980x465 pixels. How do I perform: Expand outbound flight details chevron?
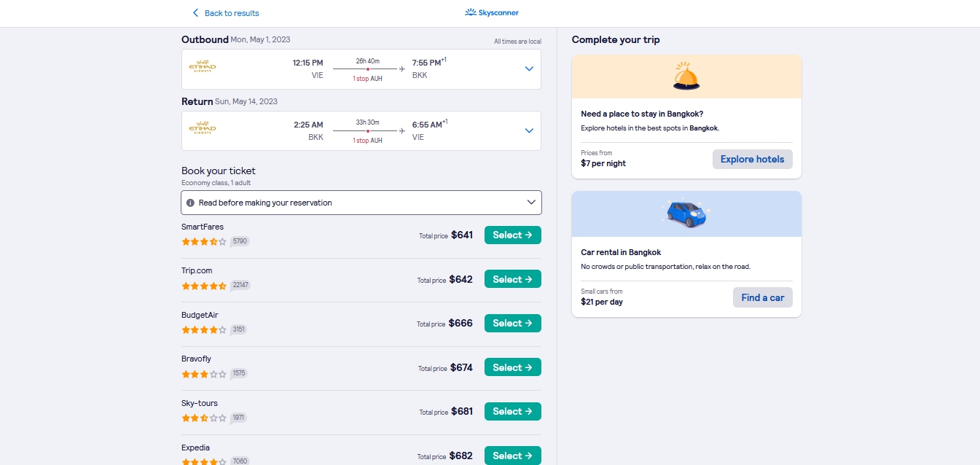(x=529, y=69)
